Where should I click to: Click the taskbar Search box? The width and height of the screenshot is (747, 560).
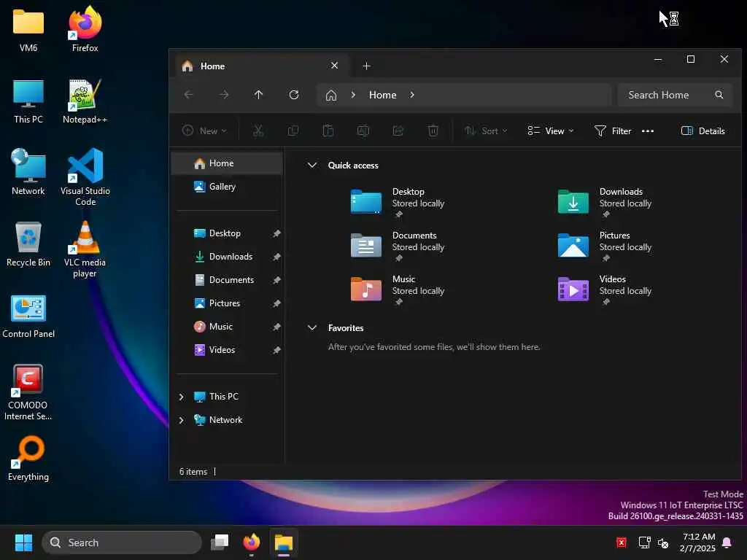[x=122, y=542]
